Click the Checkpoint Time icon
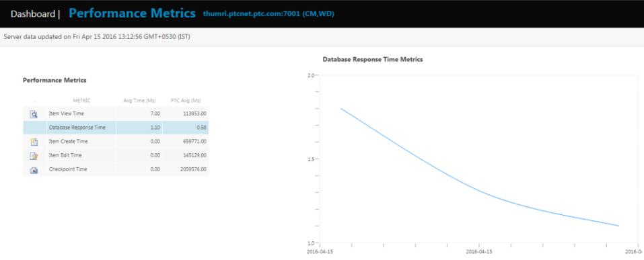 [x=34, y=170]
